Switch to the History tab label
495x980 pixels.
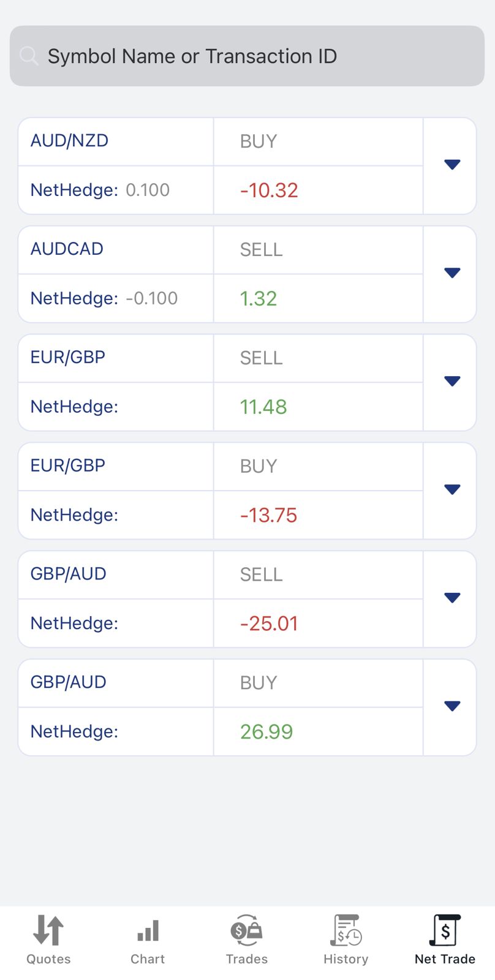pos(346,959)
